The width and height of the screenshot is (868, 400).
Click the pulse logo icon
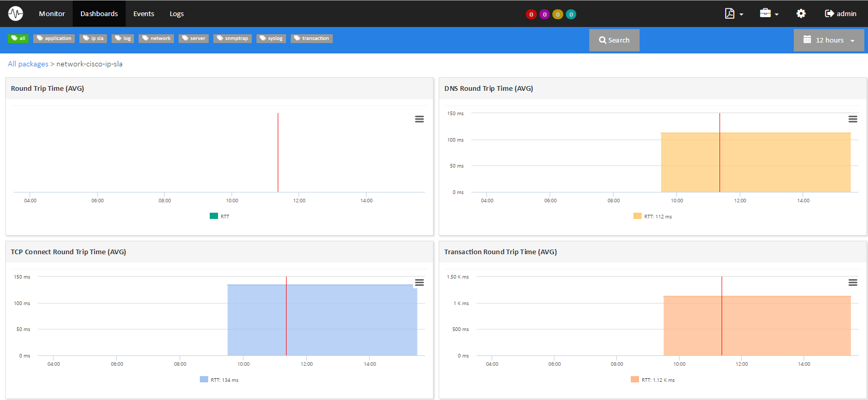pyautogui.click(x=16, y=13)
